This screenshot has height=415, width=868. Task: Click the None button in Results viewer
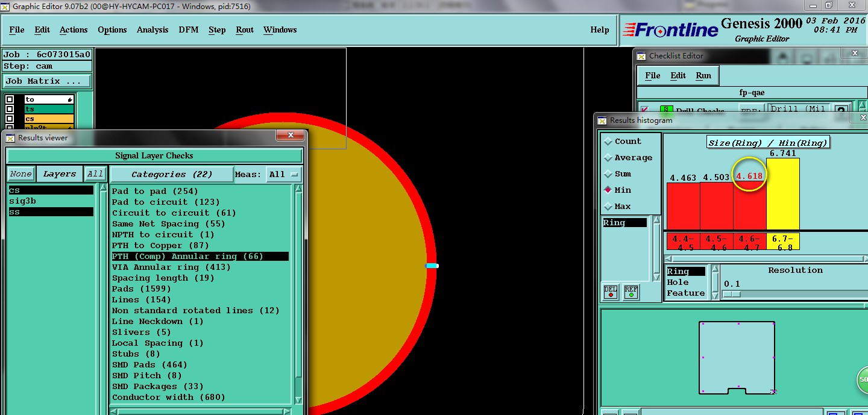click(20, 174)
